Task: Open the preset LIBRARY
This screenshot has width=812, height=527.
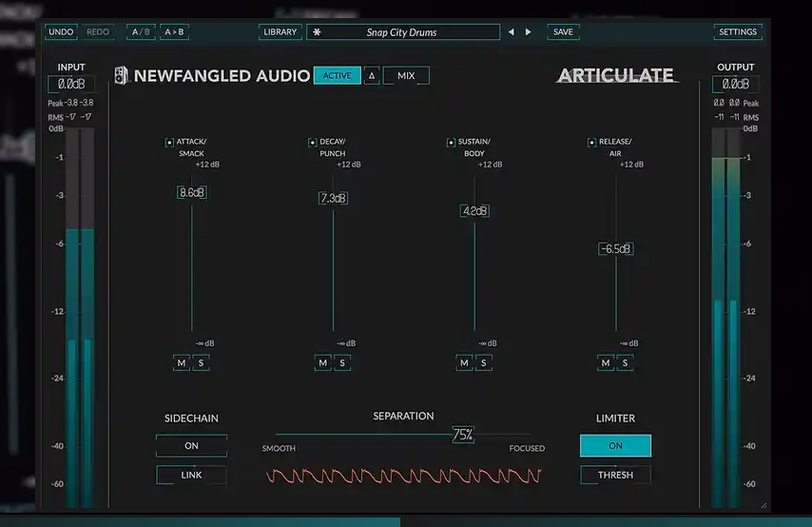Action: click(x=280, y=32)
